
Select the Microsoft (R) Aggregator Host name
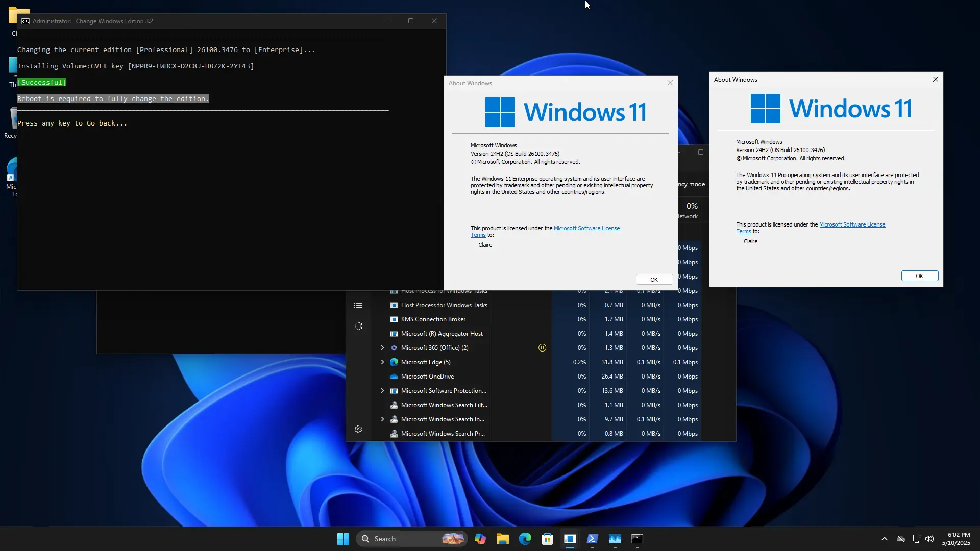click(x=442, y=334)
